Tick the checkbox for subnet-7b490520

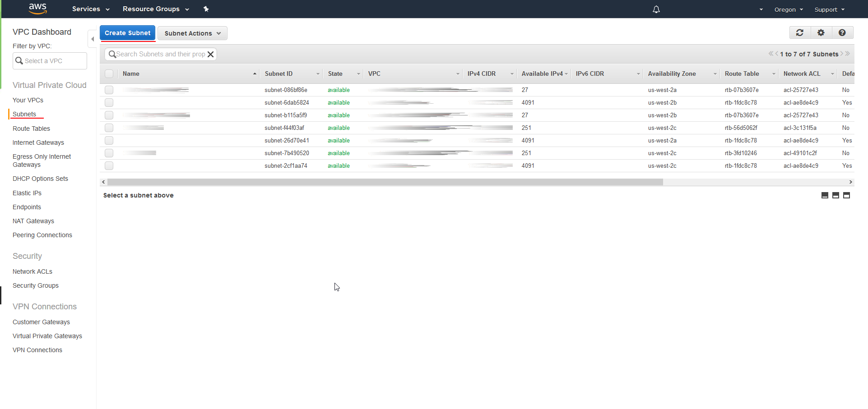[109, 153]
